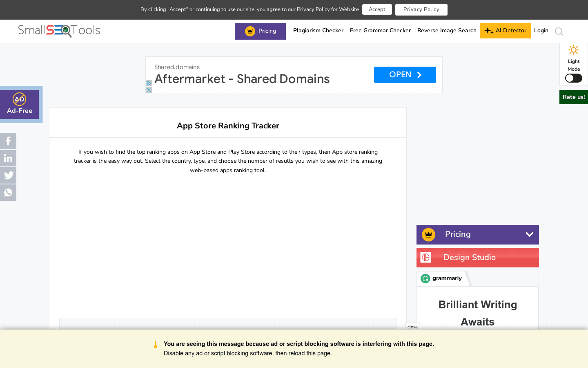Click the Login link

(541, 30)
